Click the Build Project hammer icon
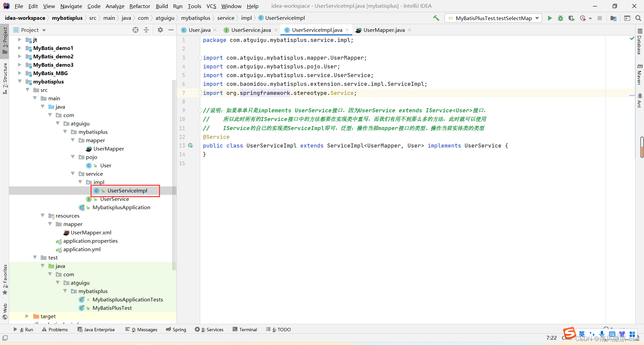This screenshot has width=644, height=345. click(436, 18)
